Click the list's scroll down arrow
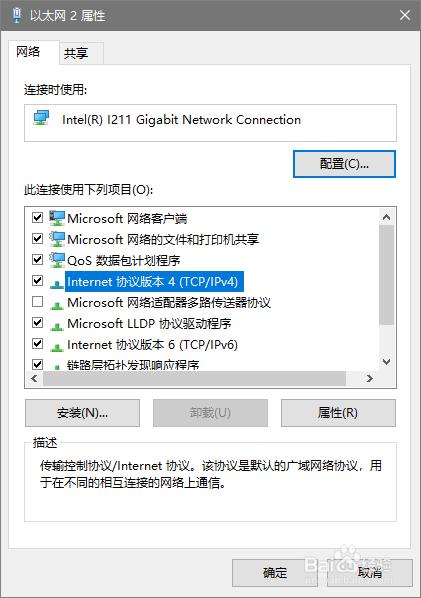This screenshot has width=421, height=598. (387, 362)
